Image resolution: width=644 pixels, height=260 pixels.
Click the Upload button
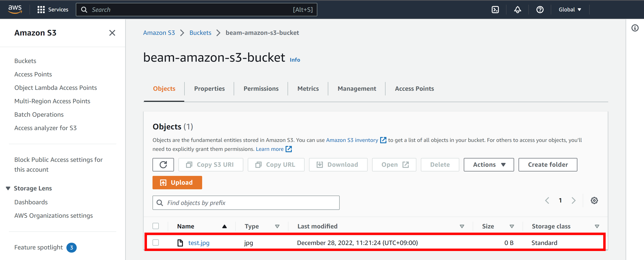[177, 182]
